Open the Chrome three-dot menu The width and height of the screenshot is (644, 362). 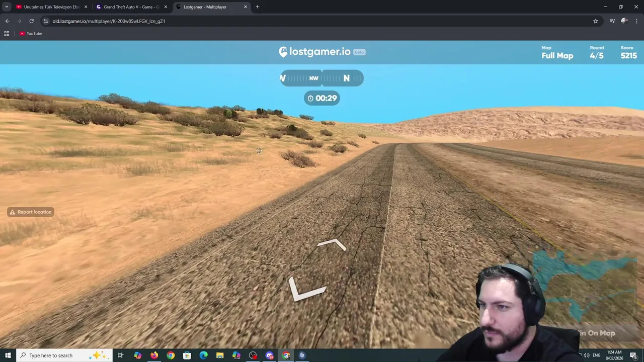pos(637,21)
